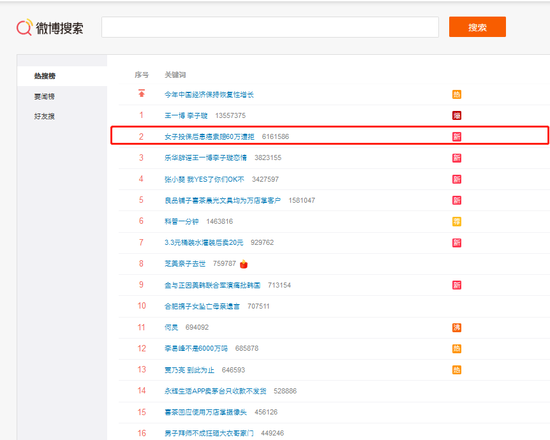Click the count 449246
Image resolution: width=550 pixels, height=440 pixels.
(x=273, y=433)
